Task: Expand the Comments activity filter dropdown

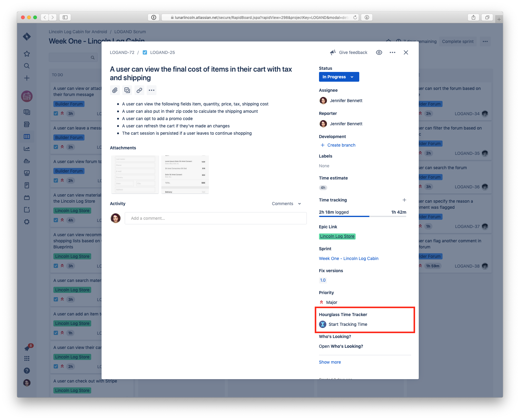Action: (x=286, y=204)
